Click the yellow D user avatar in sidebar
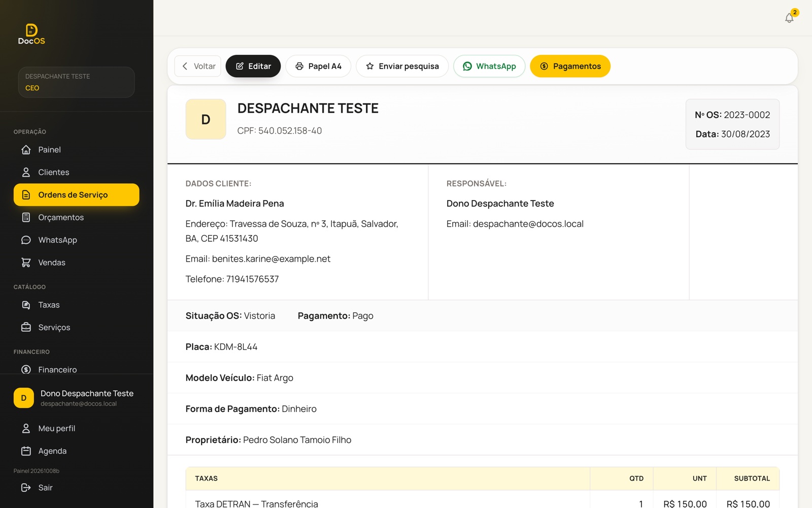Image resolution: width=812 pixels, height=508 pixels. 24,398
